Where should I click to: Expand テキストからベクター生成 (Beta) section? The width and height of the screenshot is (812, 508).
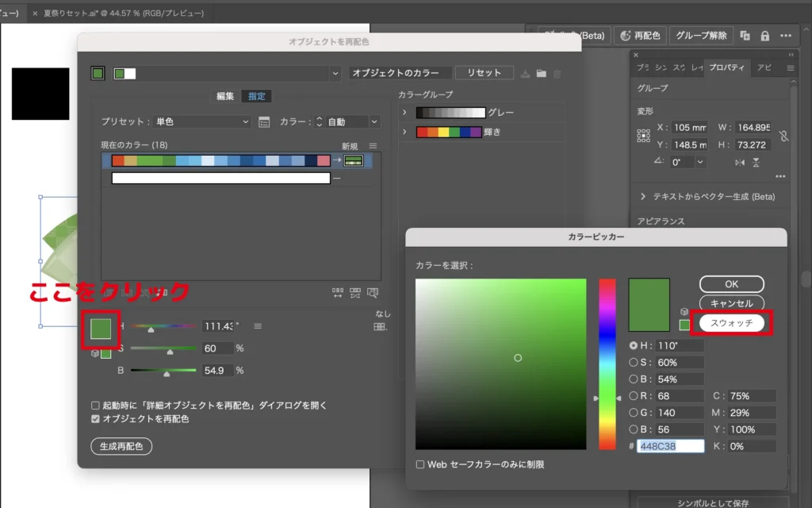pos(642,196)
